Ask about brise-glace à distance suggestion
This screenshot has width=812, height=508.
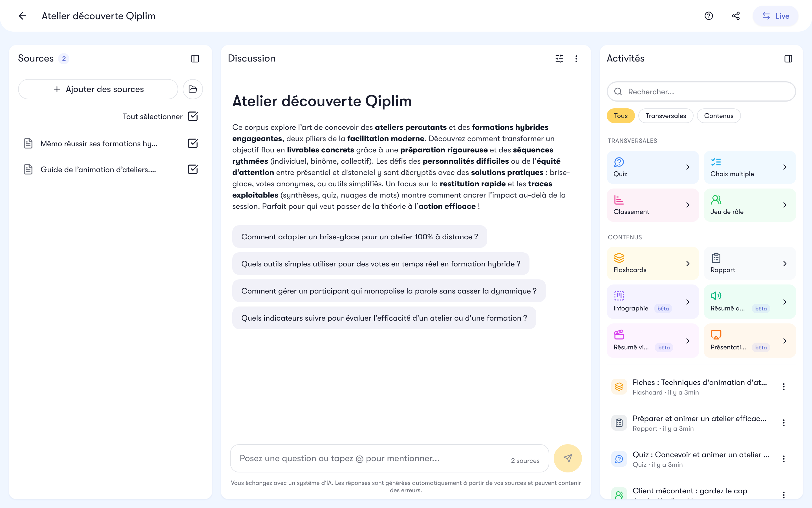pyautogui.click(x=359, y=237)
